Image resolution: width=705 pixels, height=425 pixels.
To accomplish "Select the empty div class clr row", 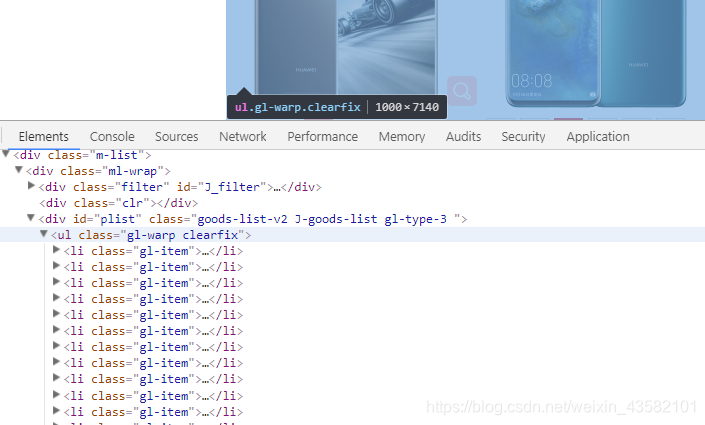I will 352,203.
